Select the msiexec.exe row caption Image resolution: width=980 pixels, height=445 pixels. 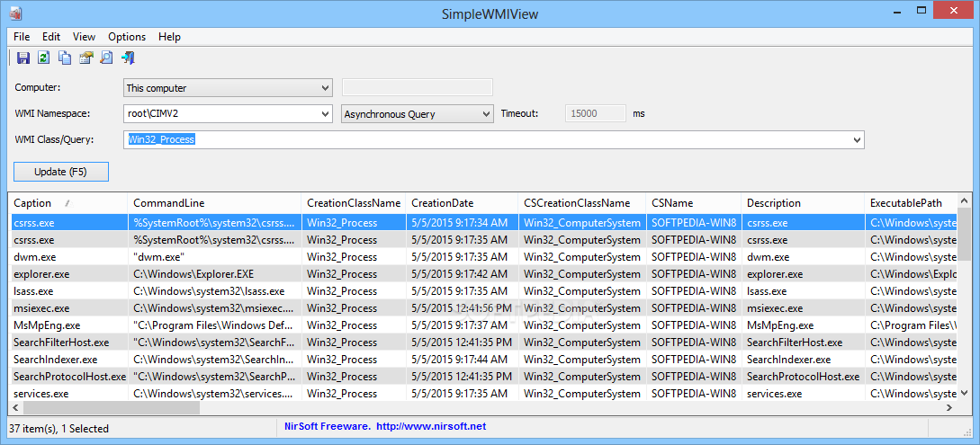[x=41, y=308]
